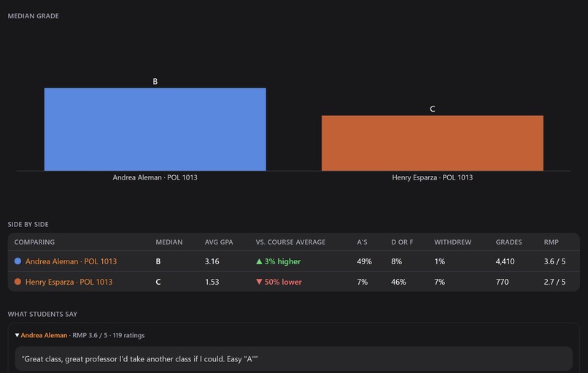Click the C median cell in Esparza row
The height and width of the screenshot is (373, 588).
click(158, 282)
